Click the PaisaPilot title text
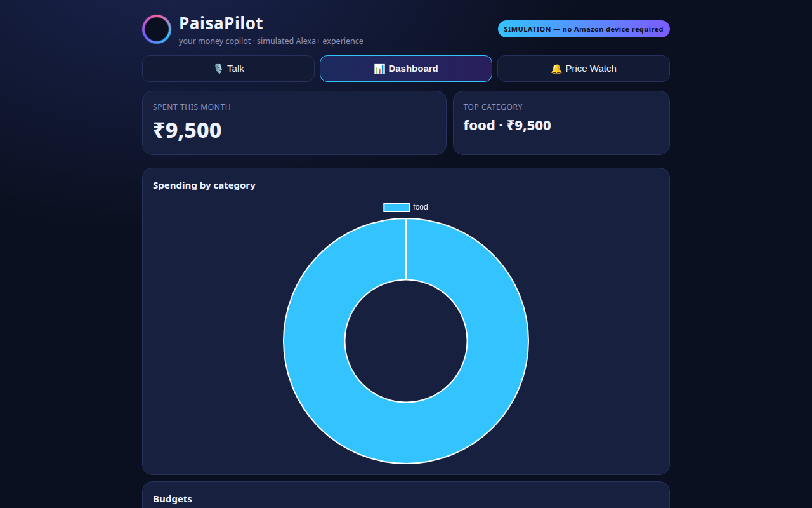This screenshot has height=508, width=812. [x=221, y=23]
